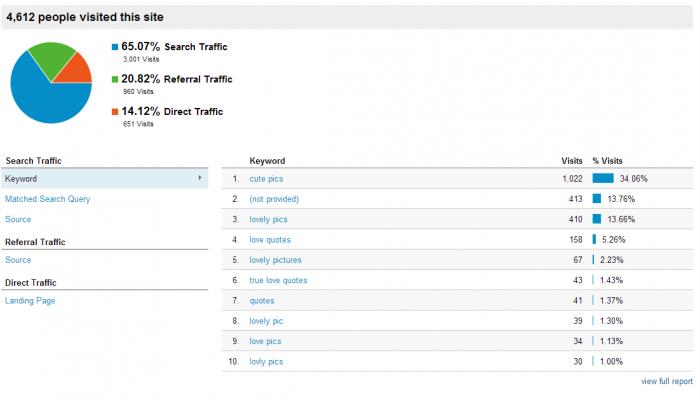Open the 'lovely pic' keyword
Viewport: 700px width, 400px height.
pyautogui.click(x=266, y=321)
